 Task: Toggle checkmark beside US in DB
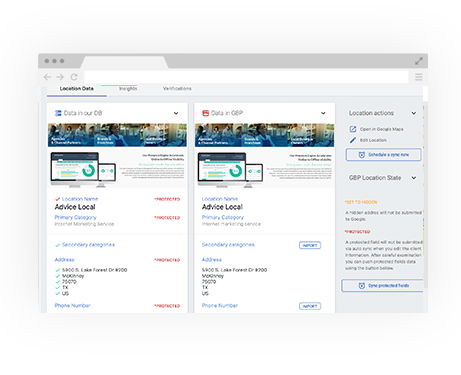(58, 294)
